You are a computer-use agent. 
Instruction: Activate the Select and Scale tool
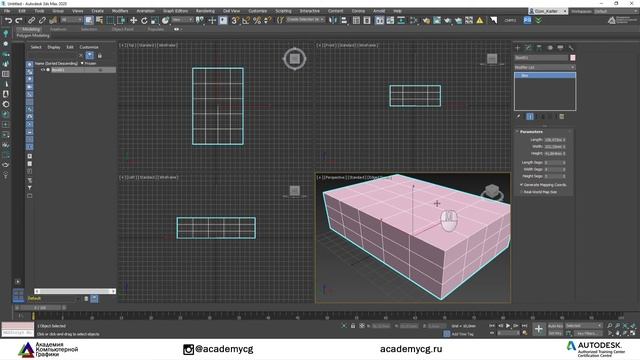tap(154, 20)
